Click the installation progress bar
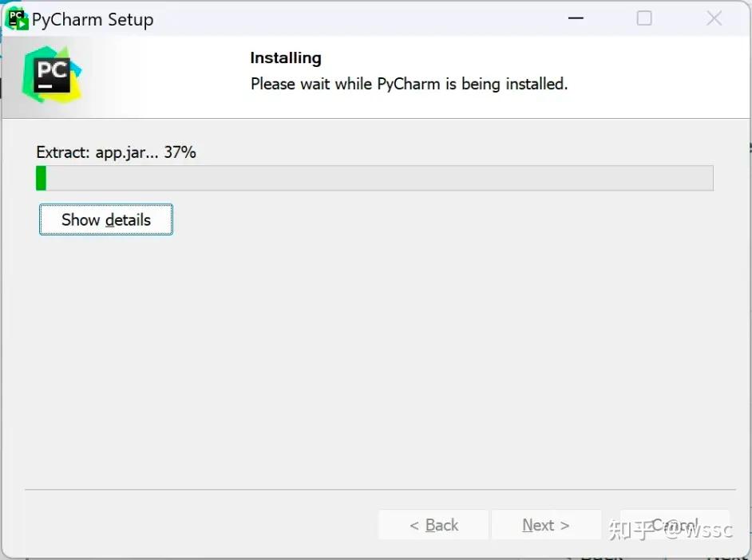The image size is (752, 560). pyautogui.click(x=375, y=177)
